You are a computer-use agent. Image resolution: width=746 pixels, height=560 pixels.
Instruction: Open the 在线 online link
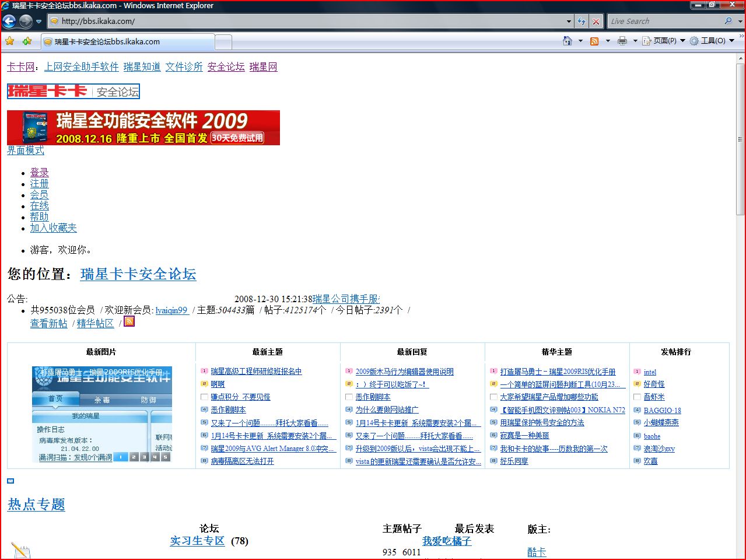point(40,206)
